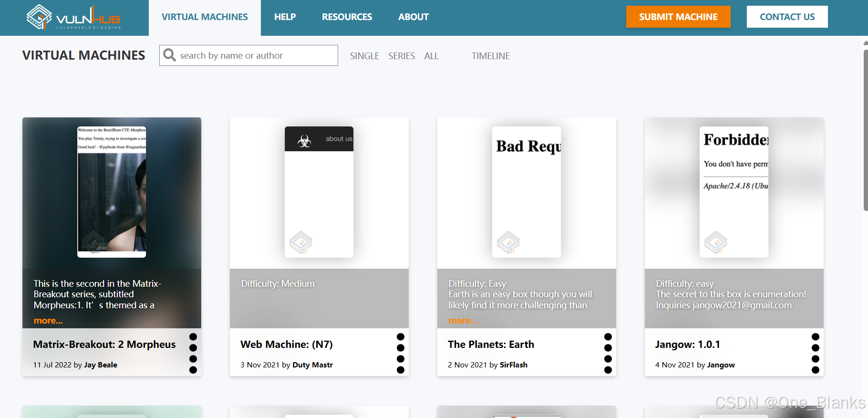The height and width of the screenshot is (418, 868).
Task: Show All machines
Action: (431, 56)
